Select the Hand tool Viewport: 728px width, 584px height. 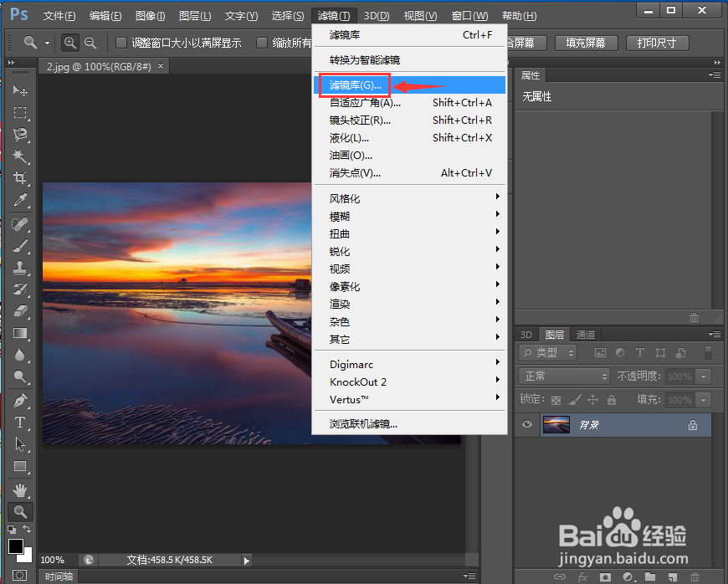(x=19, y=489)
